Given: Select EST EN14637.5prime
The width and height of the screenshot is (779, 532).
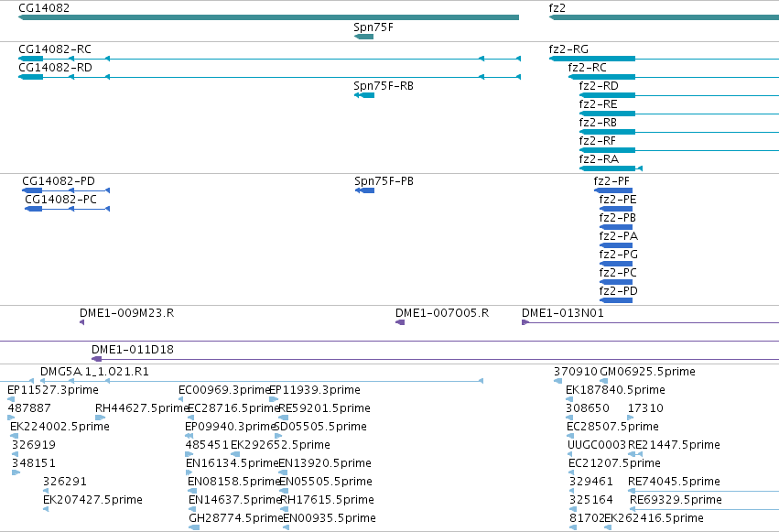Looking at the screenshot, I should point(193,509).
